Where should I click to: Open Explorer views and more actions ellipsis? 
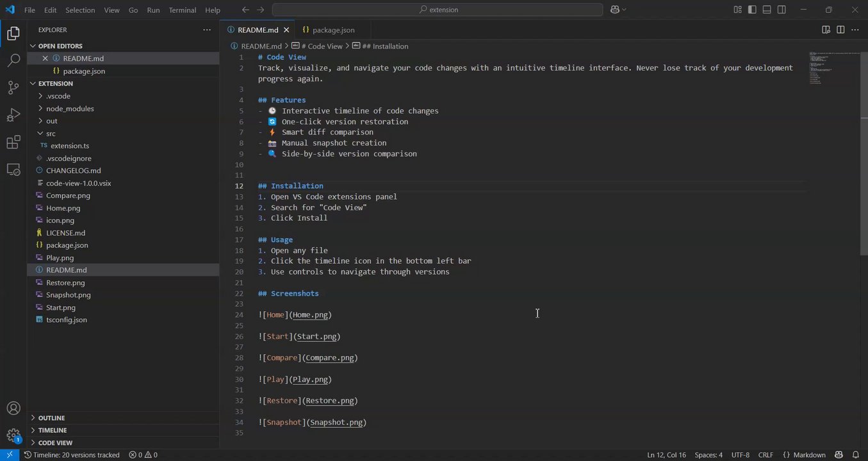206,29
